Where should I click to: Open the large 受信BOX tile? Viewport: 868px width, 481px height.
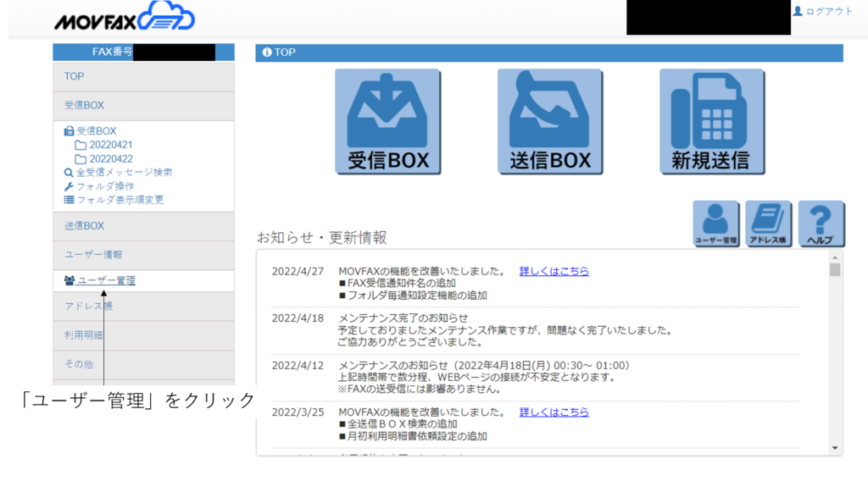[x=387, y=121]
